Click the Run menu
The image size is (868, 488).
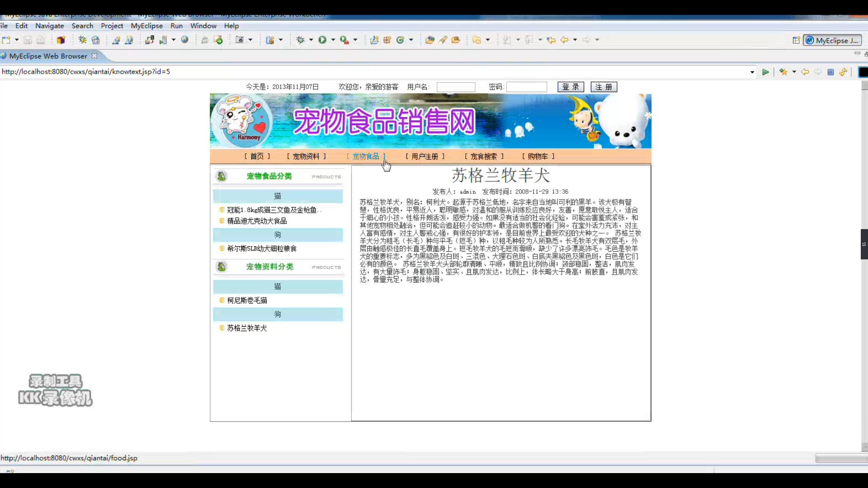[176, 26]
